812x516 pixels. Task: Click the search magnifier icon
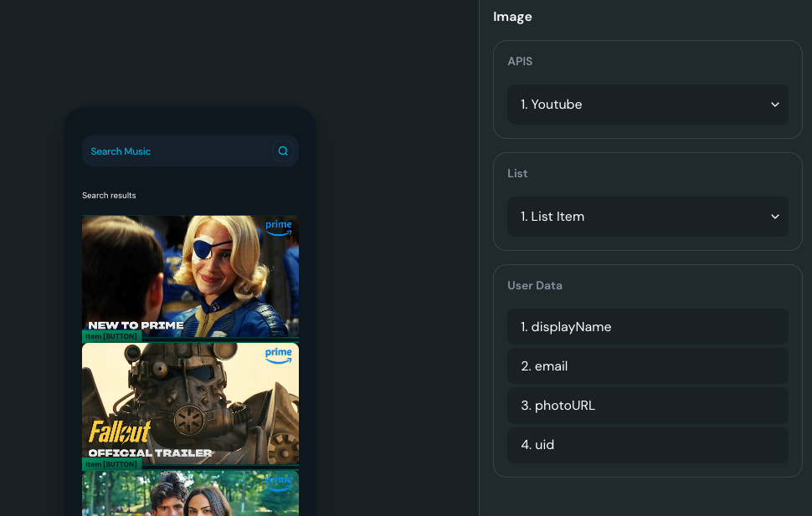coord(283,151)
